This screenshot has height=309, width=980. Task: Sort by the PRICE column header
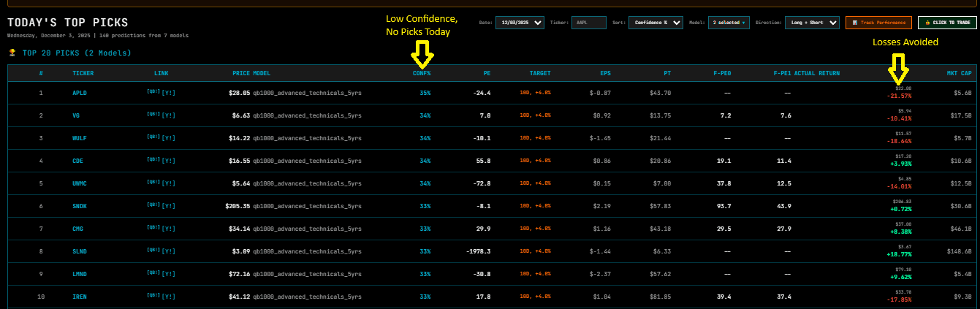241,73
